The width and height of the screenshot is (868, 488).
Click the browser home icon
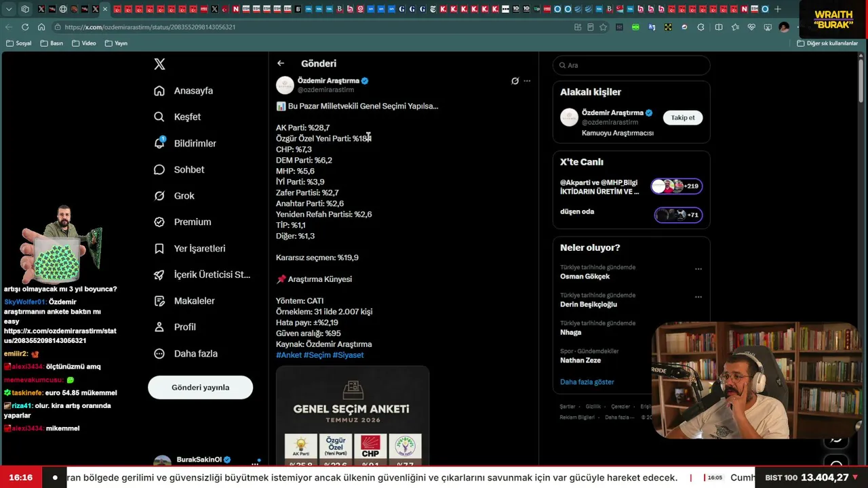click(41, 27)
